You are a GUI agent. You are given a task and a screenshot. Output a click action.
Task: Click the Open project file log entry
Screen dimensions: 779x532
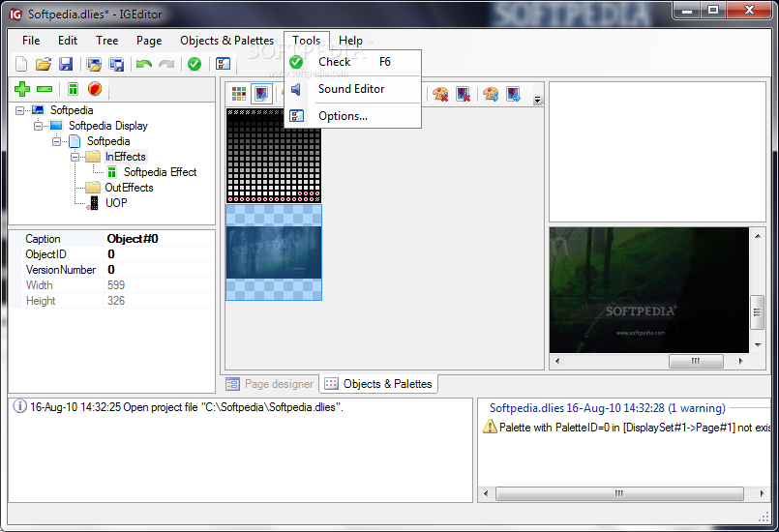pyautogui.click(x=178, y=407)
